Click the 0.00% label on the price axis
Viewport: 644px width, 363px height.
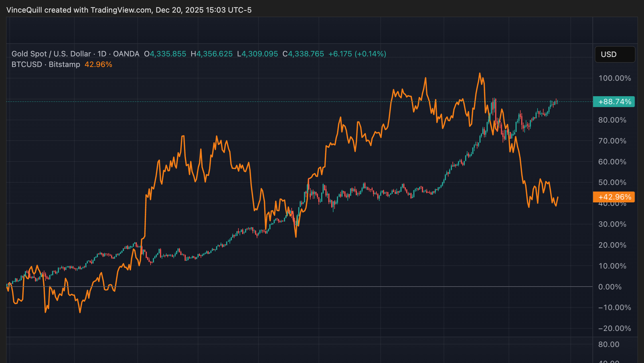click(x=610, y=287)
